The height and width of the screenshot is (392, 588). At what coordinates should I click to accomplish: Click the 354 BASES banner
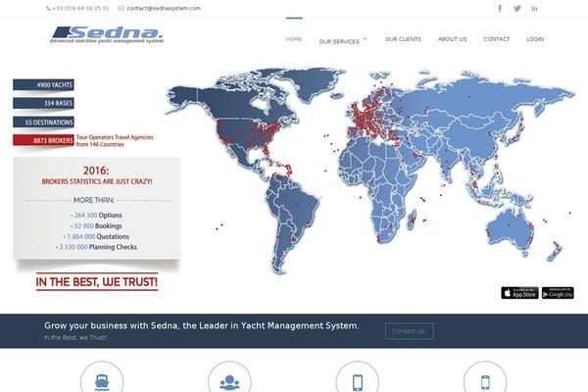point(43,103)
